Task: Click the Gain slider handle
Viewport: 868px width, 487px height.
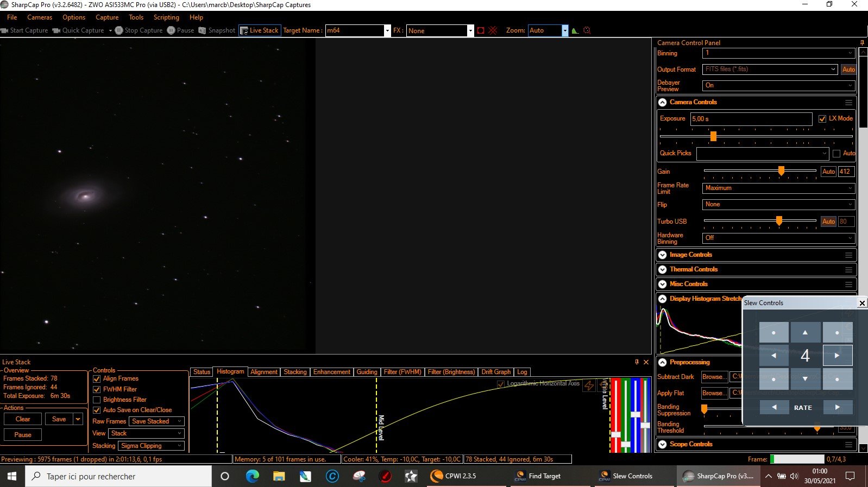Action: pos(781,171)
